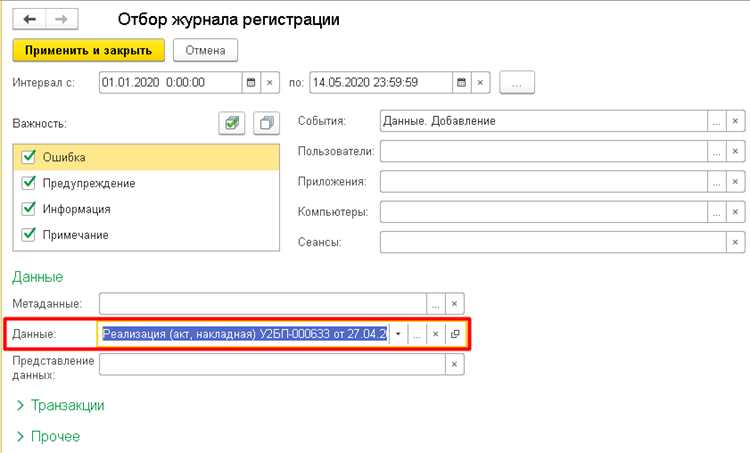This screenshot has height=453, width=750.
Task: Open calendar for the interval start date
Action: click(251, 82)
